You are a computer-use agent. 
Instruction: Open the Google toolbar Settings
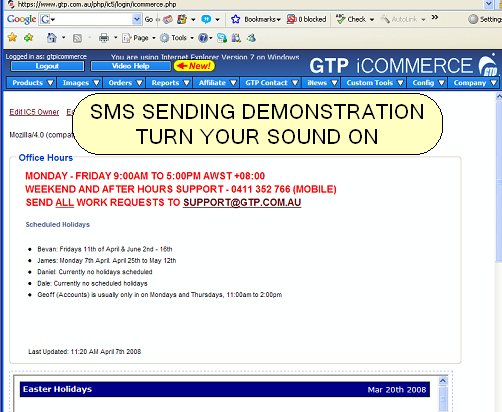(485, 19)
